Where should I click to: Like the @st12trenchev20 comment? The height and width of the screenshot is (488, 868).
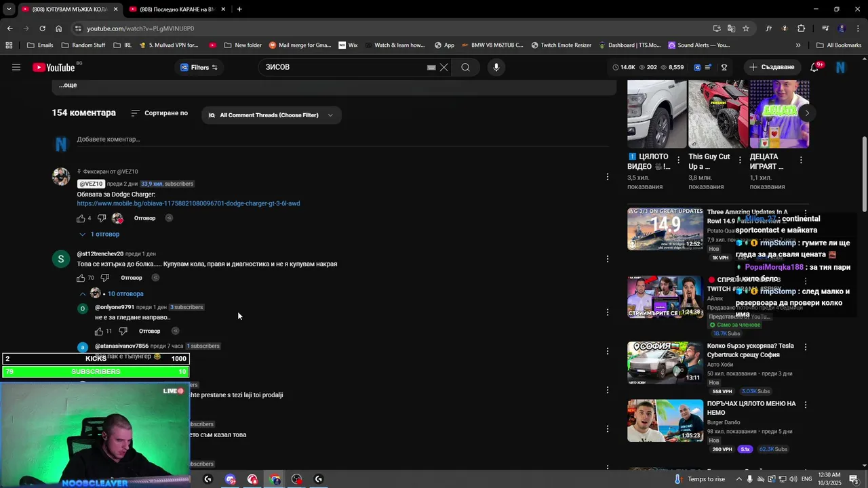tap(81, 278)
